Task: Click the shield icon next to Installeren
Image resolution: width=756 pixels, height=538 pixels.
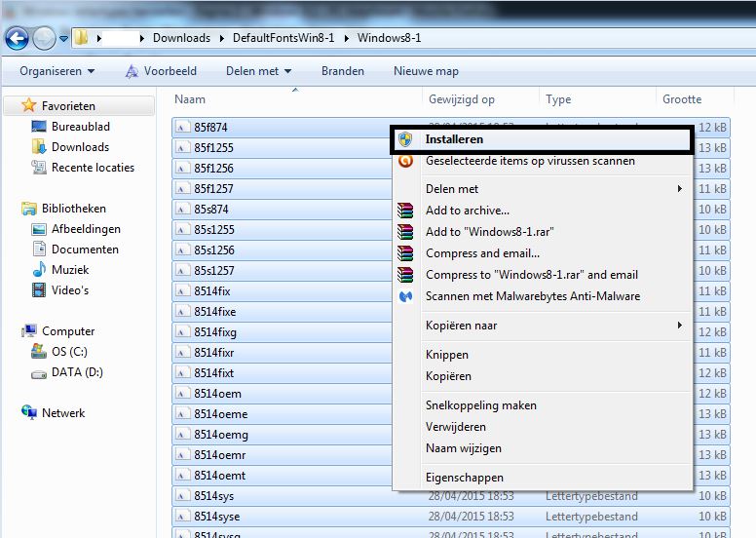Action: point(406,140)
